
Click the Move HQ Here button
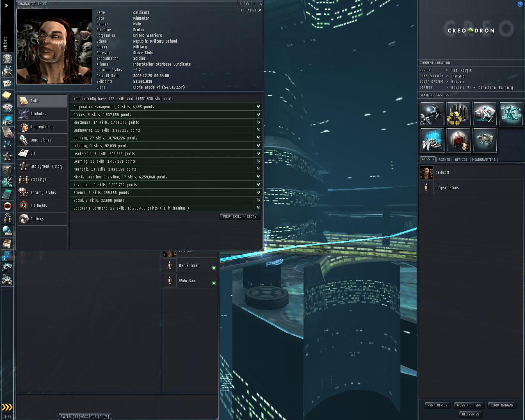coord(469,405)
